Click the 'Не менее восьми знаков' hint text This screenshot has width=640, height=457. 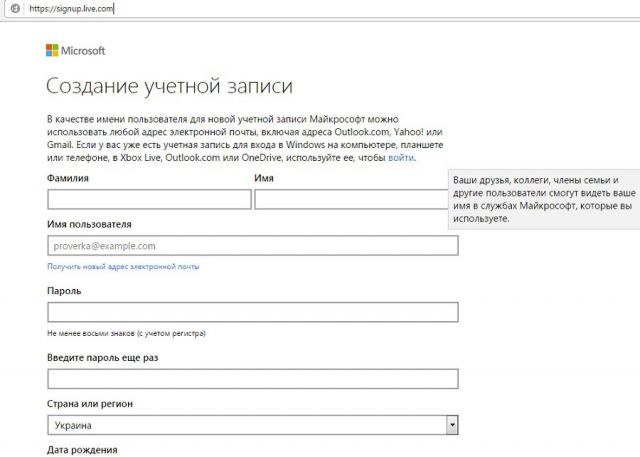pyautogui.click(x=126, y=333)
